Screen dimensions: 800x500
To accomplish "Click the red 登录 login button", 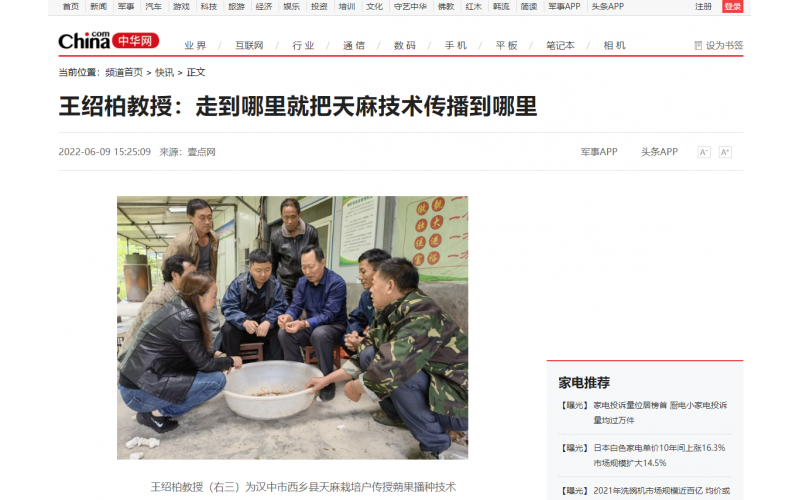I will click(733, 7).
